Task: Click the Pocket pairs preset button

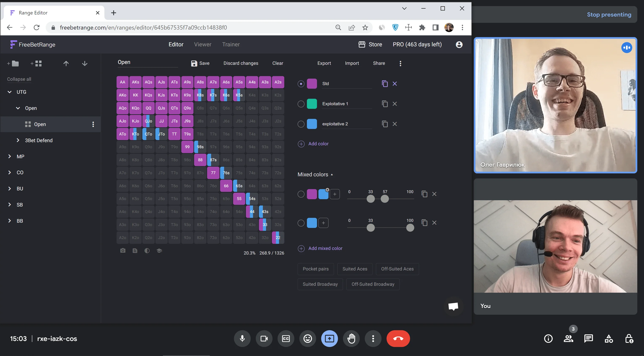Action: coord(316,269)
